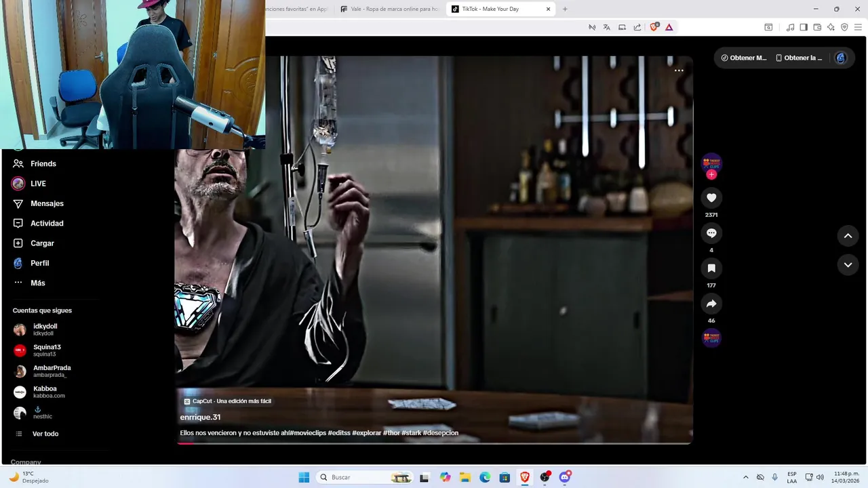Image resolution: width=868 pixels, height=488 pixels.
Task: Click the volume speaker tray icon
Action: (x=821, y=477)
